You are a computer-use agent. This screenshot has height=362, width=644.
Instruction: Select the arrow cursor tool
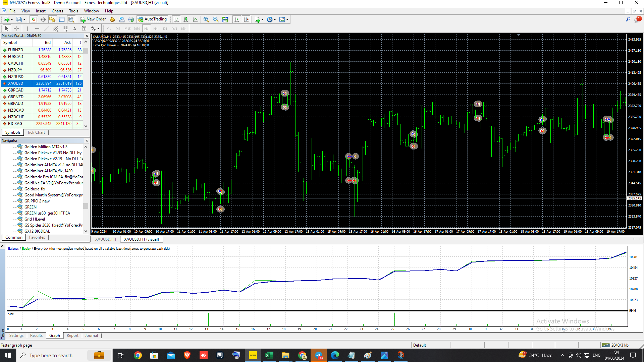[x=7, y=28]
